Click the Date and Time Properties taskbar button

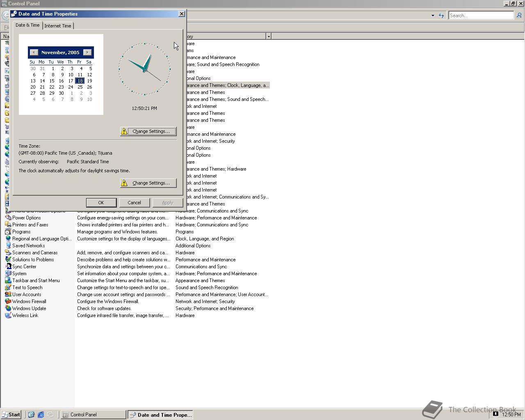(160, 415)
